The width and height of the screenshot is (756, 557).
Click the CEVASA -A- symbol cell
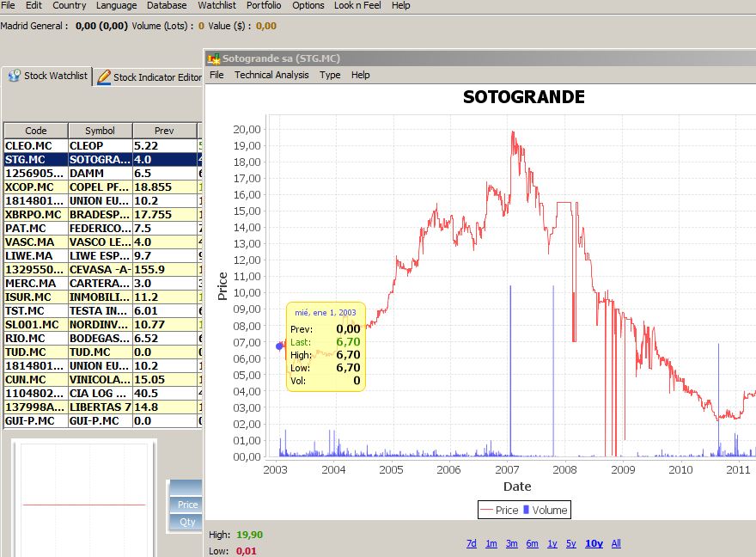[x=100, y=270]
